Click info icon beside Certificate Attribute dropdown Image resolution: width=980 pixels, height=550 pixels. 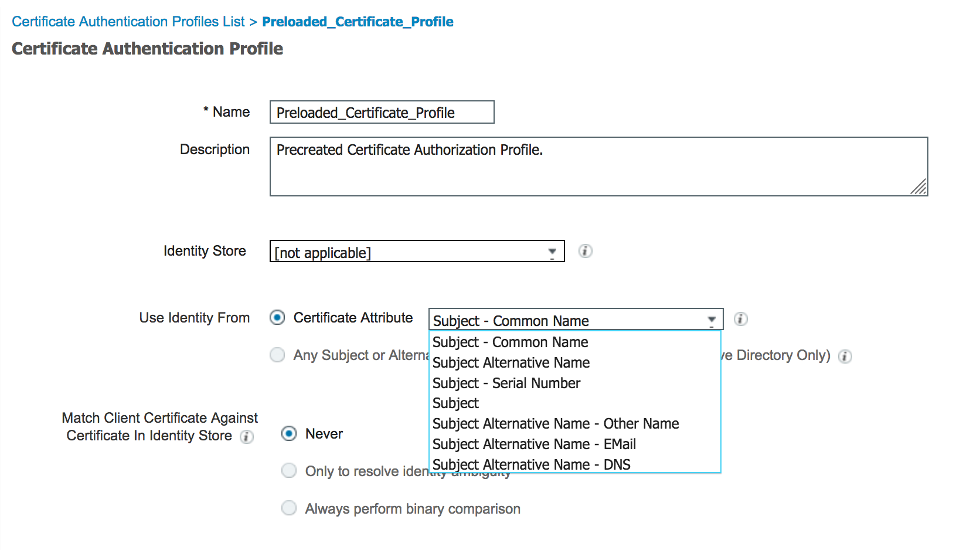[x=740, y=319]
